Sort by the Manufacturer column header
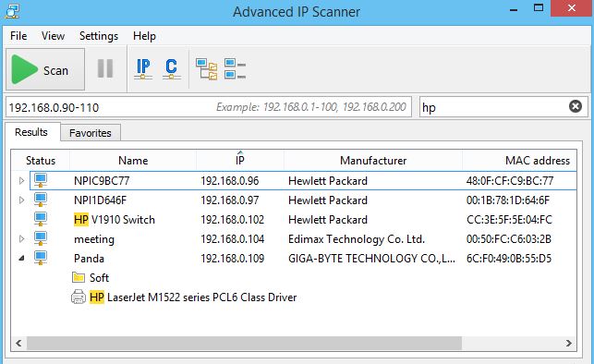The width and height of the screenshot is (594, 364). (373, 161)
